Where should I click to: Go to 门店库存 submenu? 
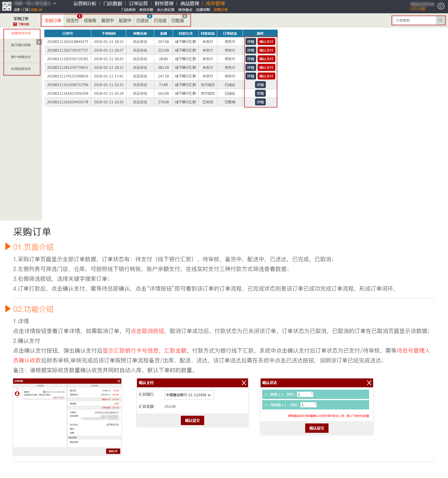[x=129, y=10]
